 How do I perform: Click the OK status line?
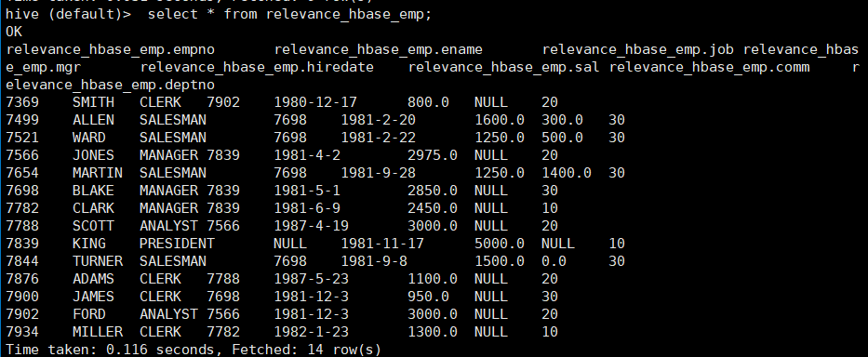[x=14, y=32]
